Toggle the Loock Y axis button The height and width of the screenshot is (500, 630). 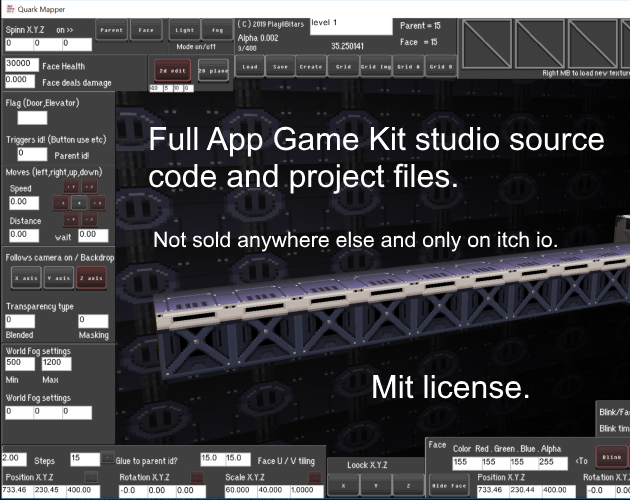point(376,485)
